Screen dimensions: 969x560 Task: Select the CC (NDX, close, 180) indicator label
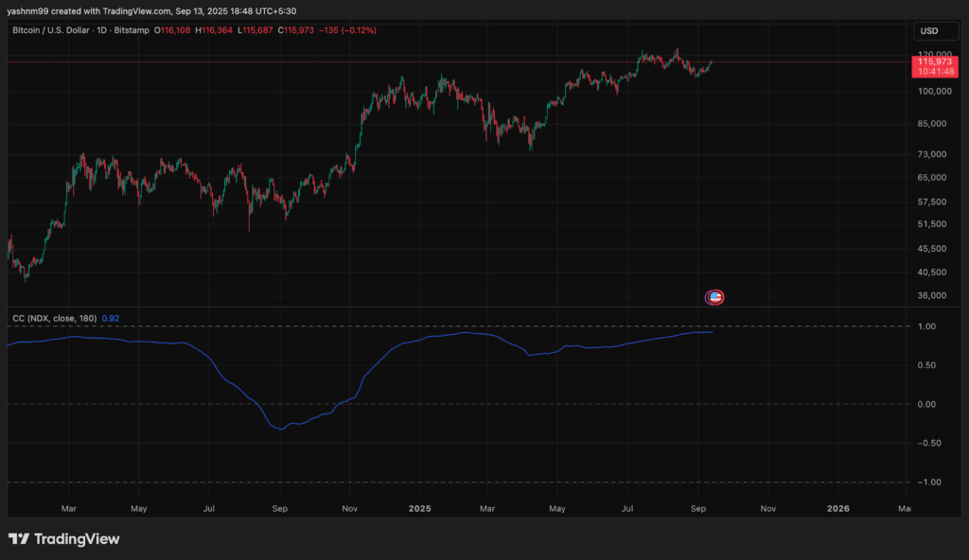[52, 319]
